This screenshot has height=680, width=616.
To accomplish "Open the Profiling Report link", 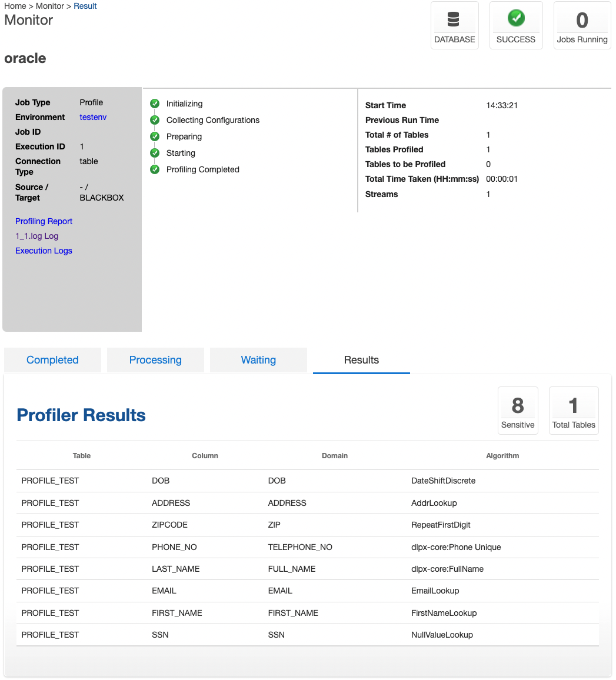I will pyautogui.click(x=44, y=221).
